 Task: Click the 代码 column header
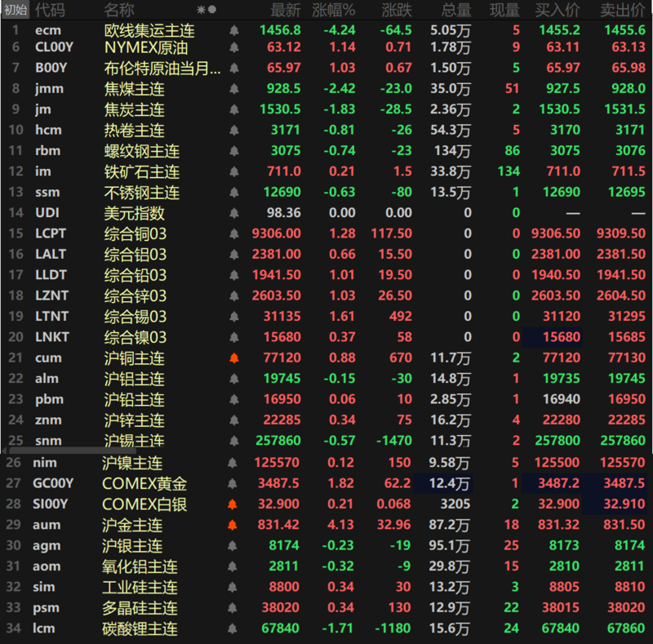(50, 10)
